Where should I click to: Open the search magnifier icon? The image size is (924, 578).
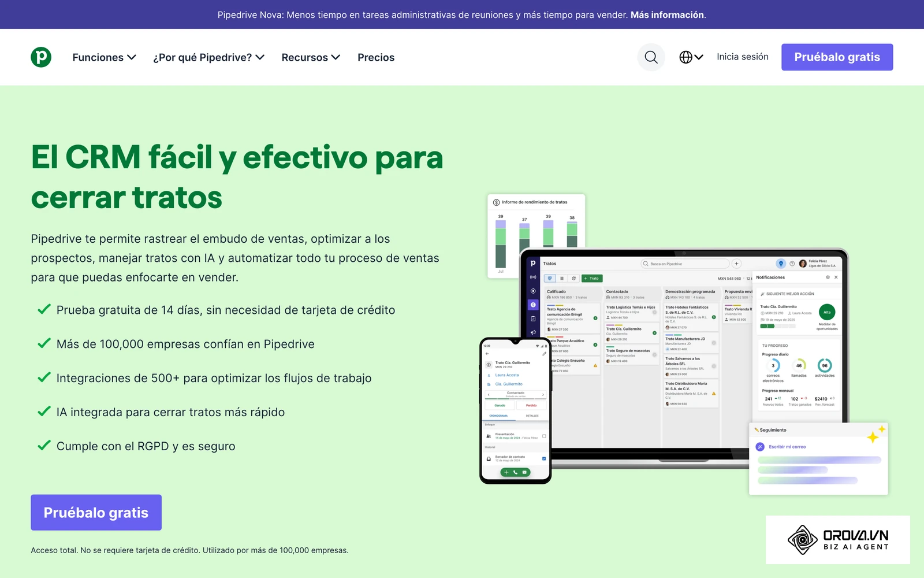(651, 57)
